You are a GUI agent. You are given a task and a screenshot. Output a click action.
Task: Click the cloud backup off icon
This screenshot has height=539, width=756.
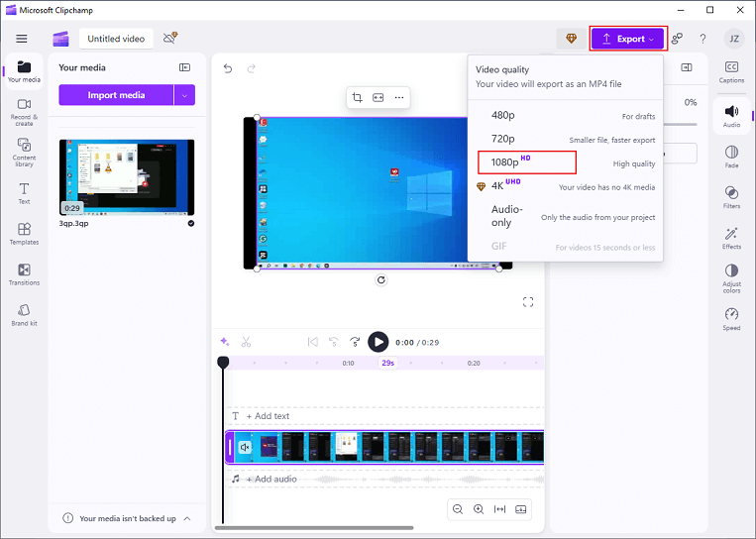[170, 38]
